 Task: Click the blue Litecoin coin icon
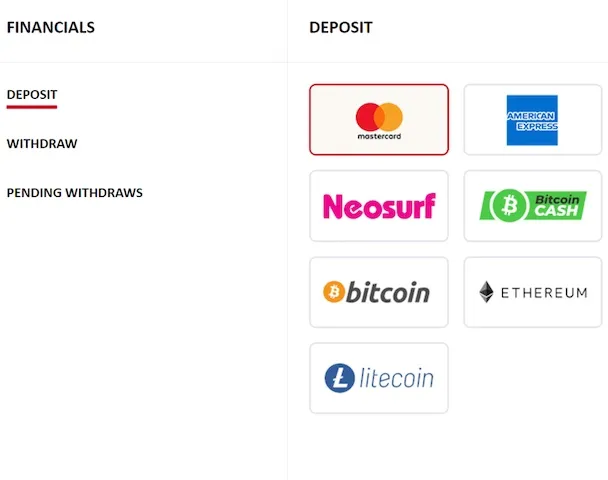[x=340, y=378]
